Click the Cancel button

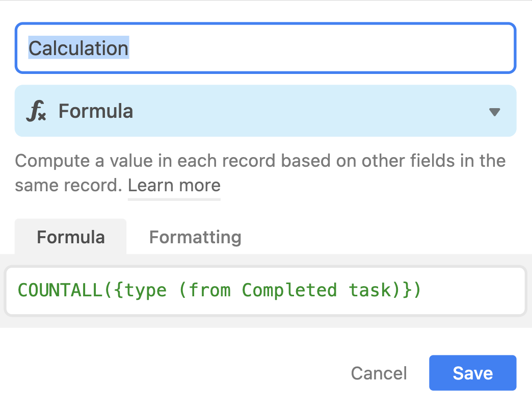tap(379, 373)
